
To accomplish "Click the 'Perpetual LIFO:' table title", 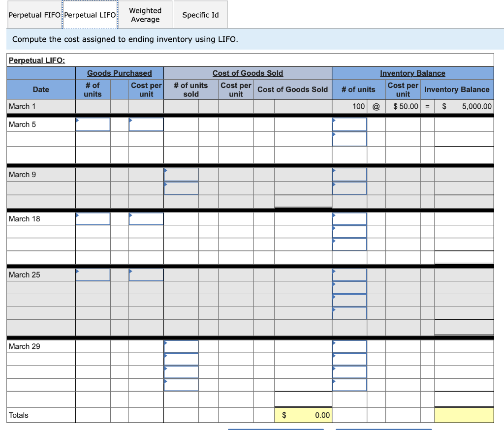I will (37, 61).
